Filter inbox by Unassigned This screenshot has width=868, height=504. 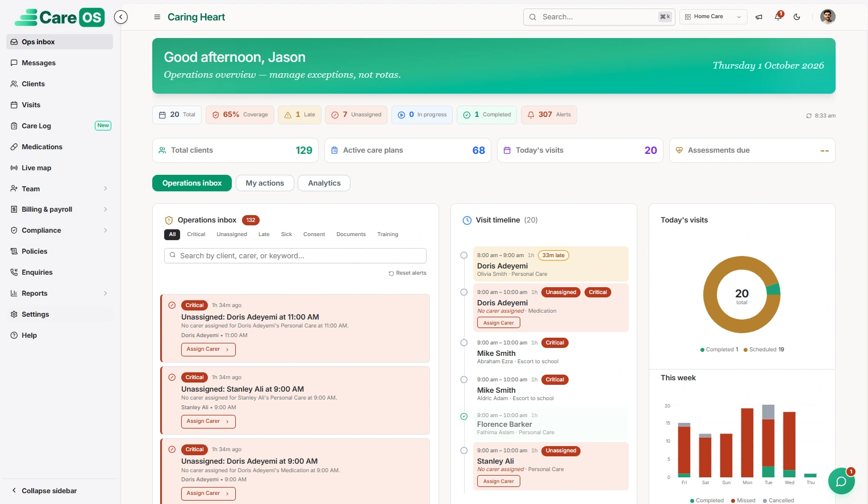(x=232, y=234)
